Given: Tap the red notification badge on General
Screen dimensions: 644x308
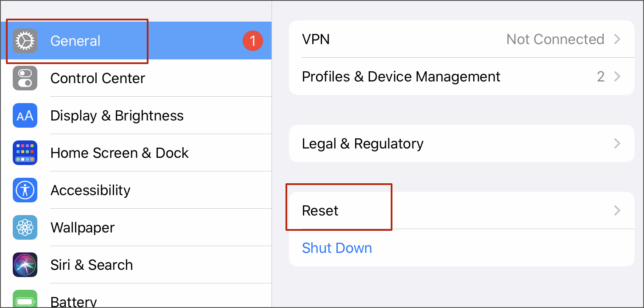Looking at the screenshot, I should pos(253,41).
